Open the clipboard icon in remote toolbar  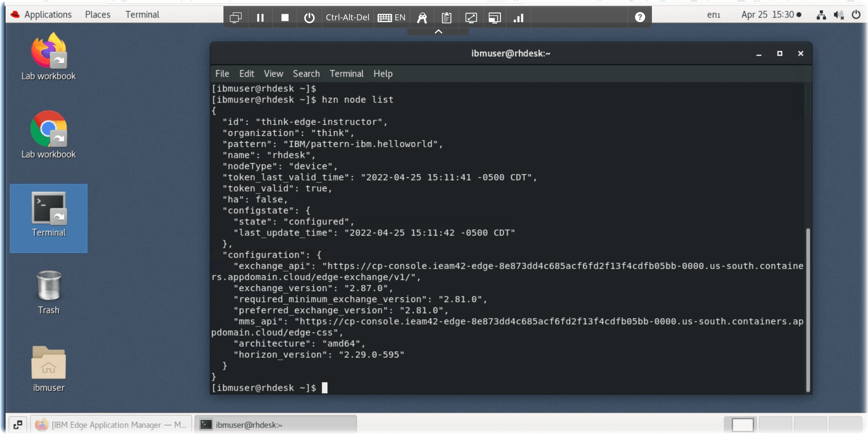pyautogui.click(x=446, y=18)
